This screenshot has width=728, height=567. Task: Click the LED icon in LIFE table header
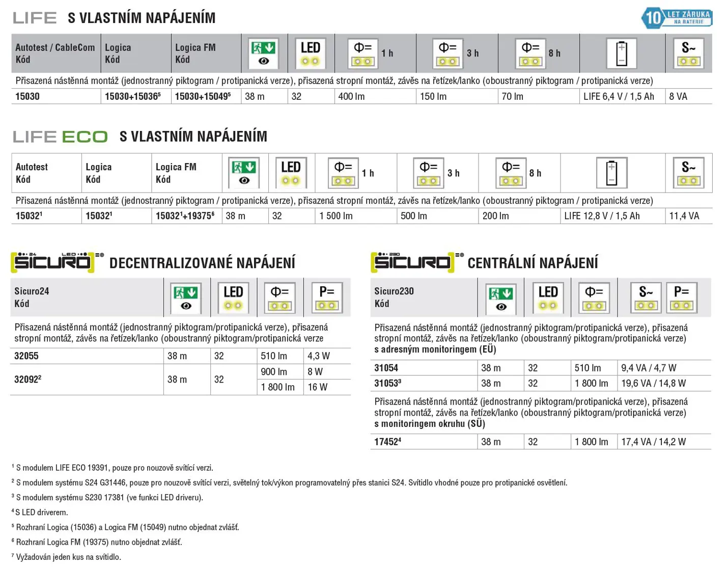click(x=311, y=53)
